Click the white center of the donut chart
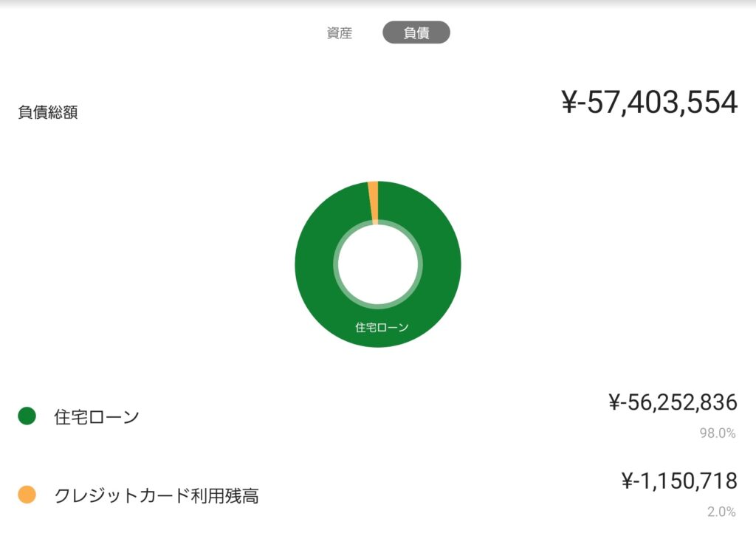756x533 pixels. (377, 264)
